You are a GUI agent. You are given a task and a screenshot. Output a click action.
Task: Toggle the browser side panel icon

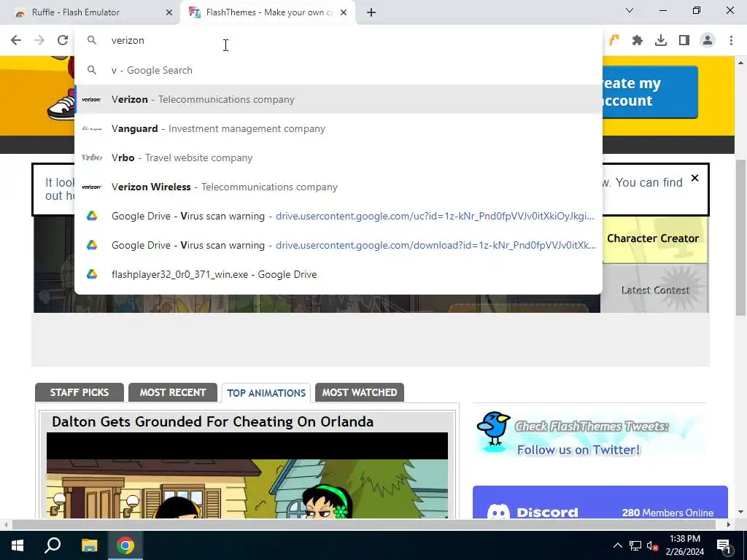tap(684, 41)
